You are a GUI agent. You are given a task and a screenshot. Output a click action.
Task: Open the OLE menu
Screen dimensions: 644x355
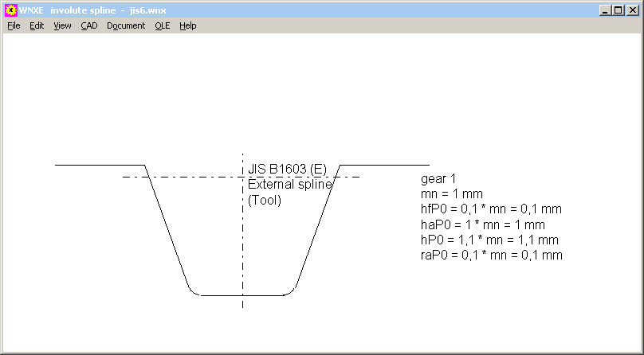pyautogui.click(x=163, y=25)
